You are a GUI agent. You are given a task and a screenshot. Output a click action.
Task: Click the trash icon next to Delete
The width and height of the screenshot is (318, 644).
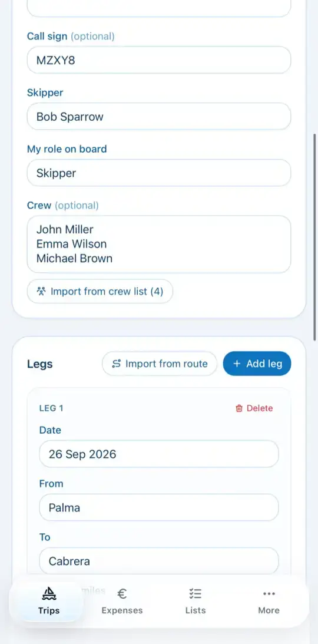coord(239,408)
